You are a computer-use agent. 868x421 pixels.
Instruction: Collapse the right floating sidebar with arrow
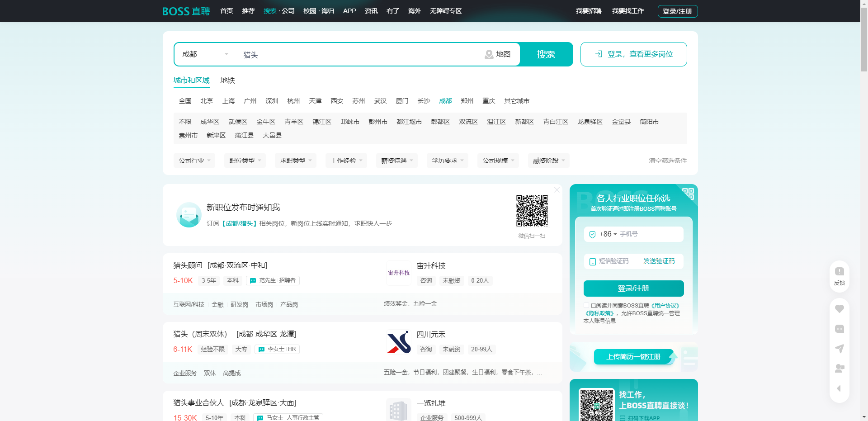pos(839,388)
